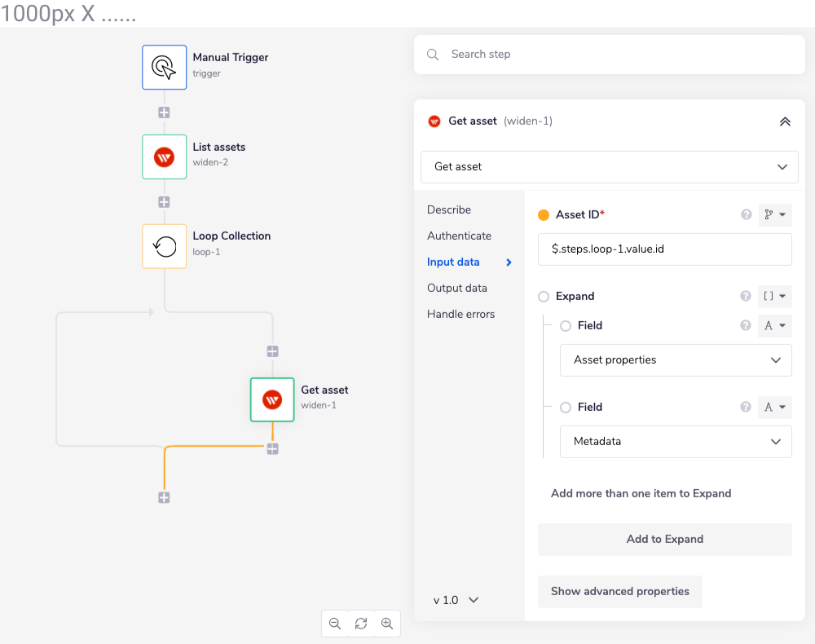
Task: Add step between trigger and List assets
Action: 164,112
